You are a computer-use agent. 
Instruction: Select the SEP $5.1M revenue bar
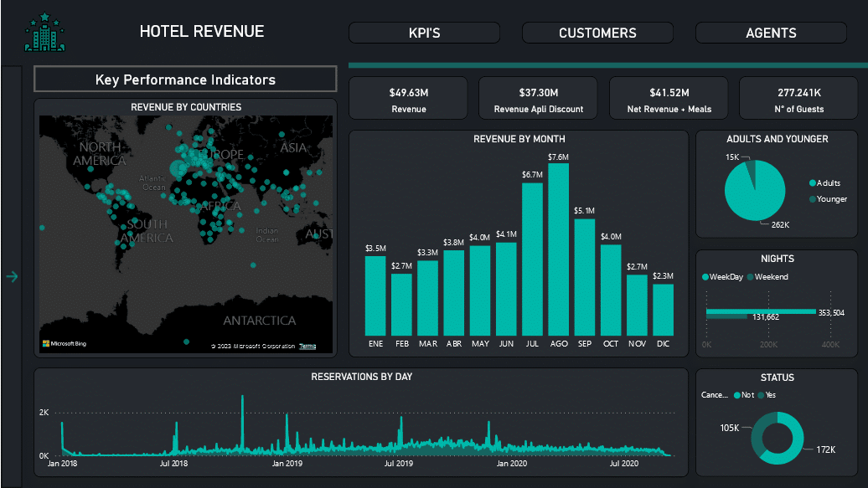coord(585,277)
